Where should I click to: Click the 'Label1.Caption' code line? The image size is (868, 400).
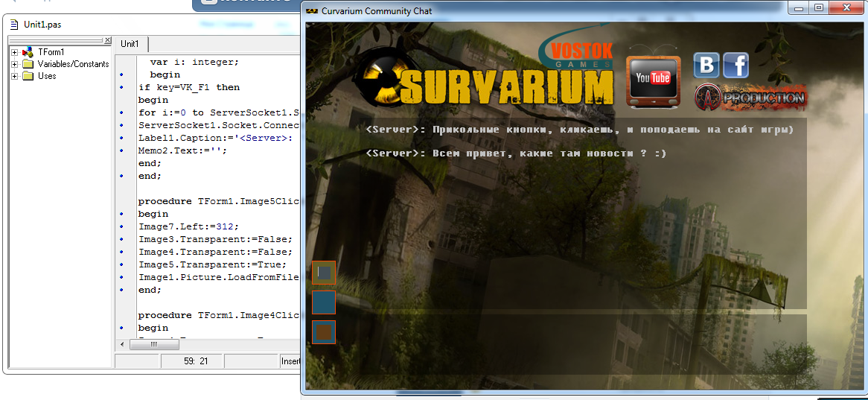point(215,138)
